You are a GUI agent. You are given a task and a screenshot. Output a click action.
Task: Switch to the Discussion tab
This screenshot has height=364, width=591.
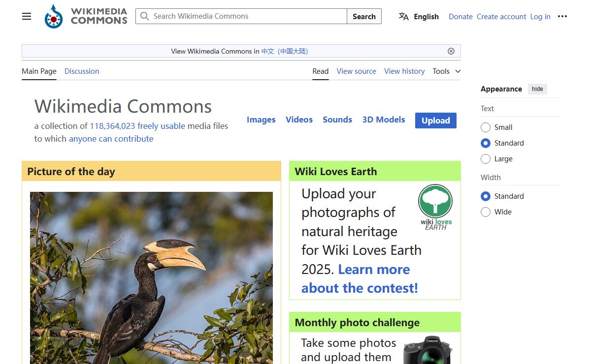point(82,71)
